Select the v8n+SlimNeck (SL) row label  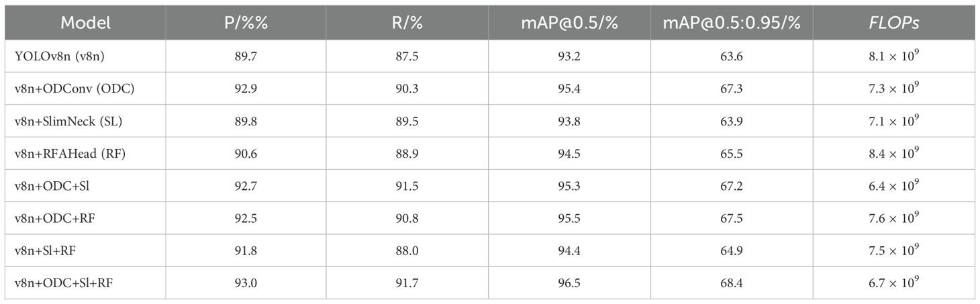68,122
